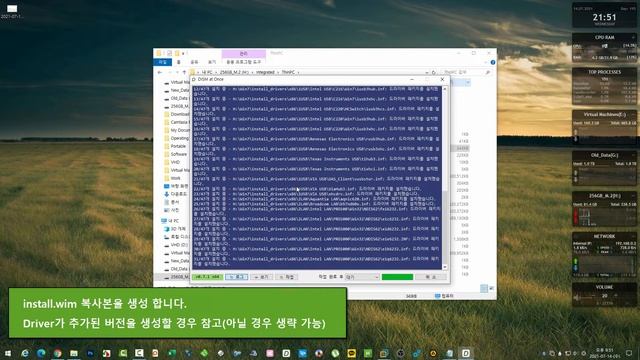Go up one folder level in Explorer
Image resolution: width=640 pixels, height=360 pixels.
[x=184, y=72]
